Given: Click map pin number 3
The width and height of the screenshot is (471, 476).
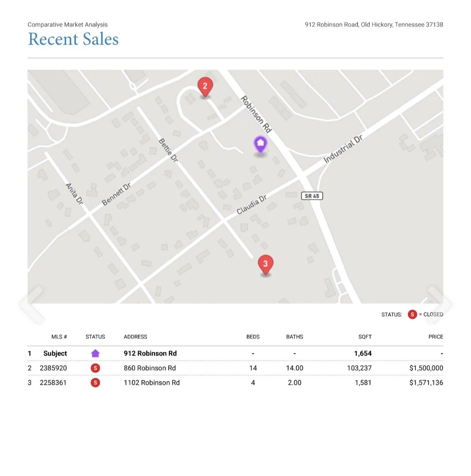Looking at the screenshot, I should coord(265,264).
